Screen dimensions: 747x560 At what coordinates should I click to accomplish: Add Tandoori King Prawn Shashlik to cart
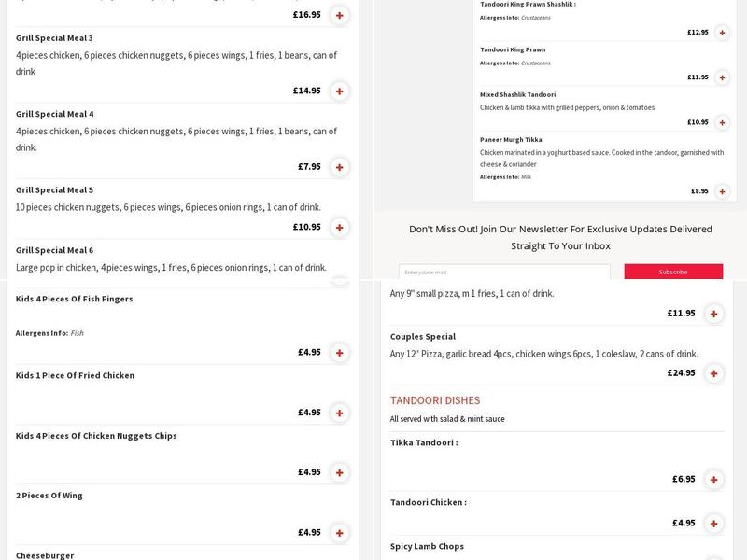720,31
